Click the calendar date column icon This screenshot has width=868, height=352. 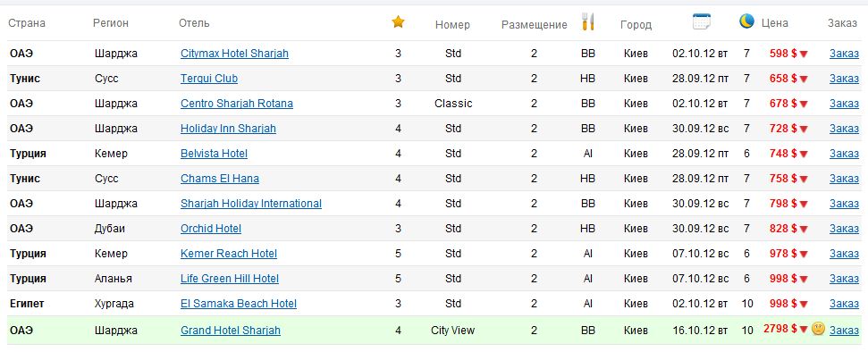coord(702,21)
